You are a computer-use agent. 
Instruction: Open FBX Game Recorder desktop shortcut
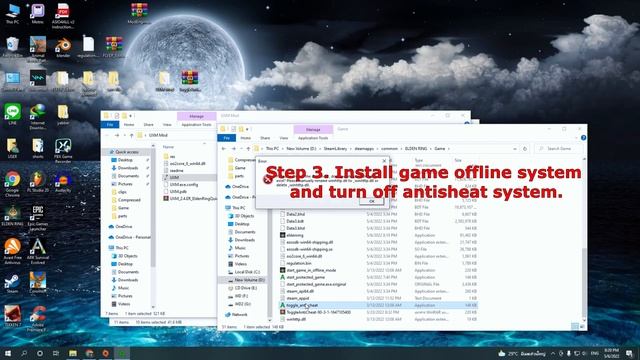[63, 151]
